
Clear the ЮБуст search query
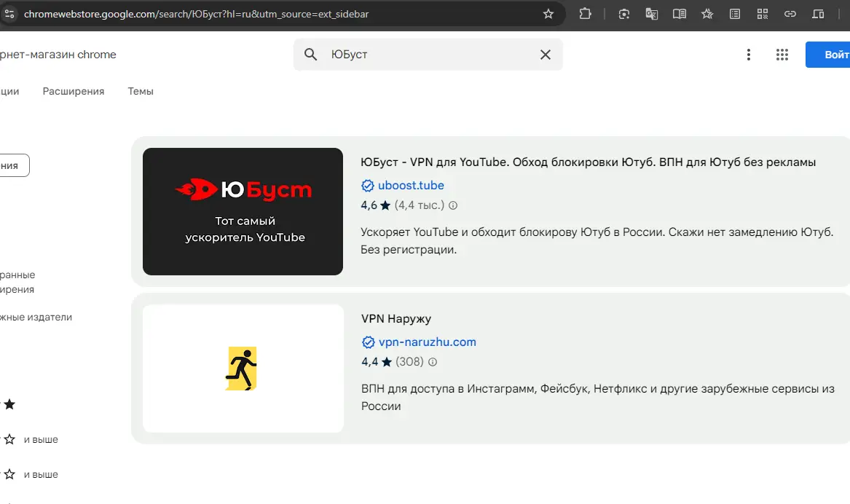(546, 54)
